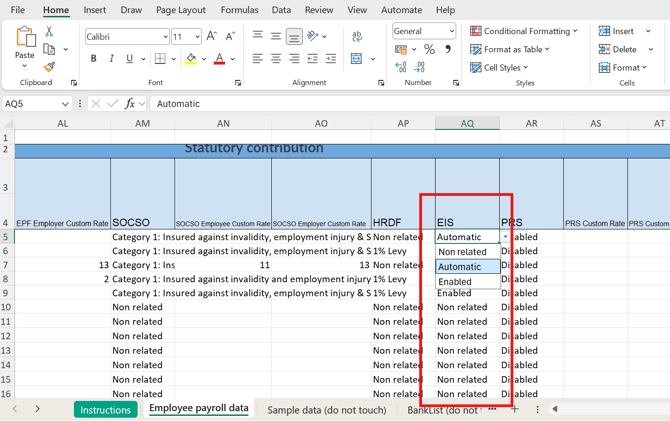
Task: Toggle bold formatting
Action: tap(94, 59)
